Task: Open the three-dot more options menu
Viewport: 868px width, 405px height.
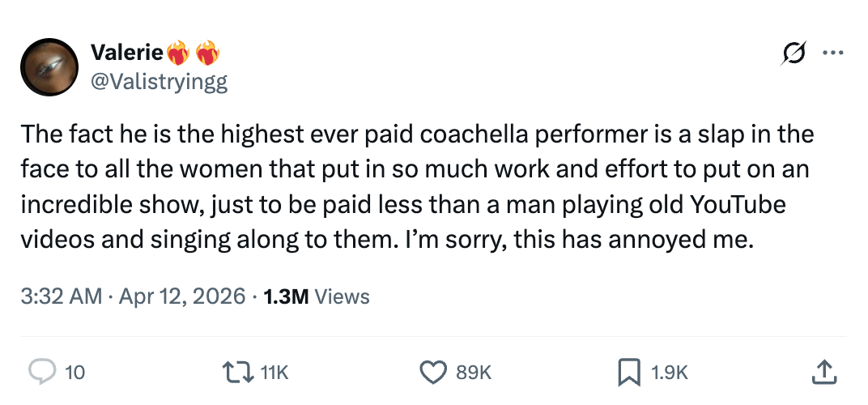Action: 832,54
